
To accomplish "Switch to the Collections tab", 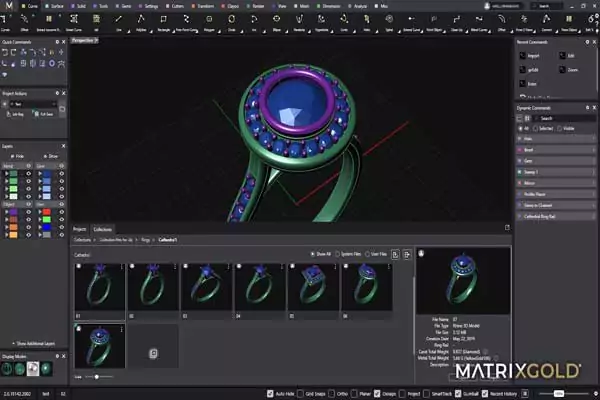I will (x=104, y=229).
